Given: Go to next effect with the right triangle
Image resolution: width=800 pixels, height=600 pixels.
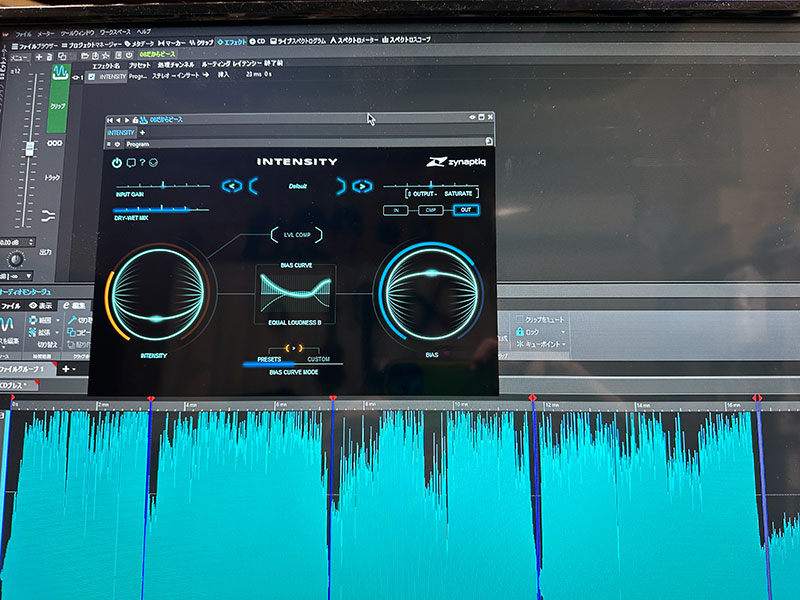Looking at the screenshot, I should click(x=127, y=120).
